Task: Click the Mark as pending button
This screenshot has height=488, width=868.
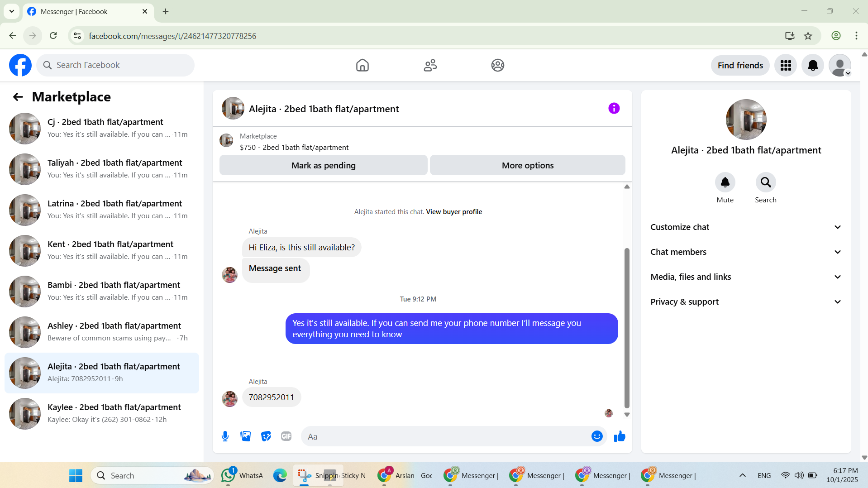Action: 324,165
